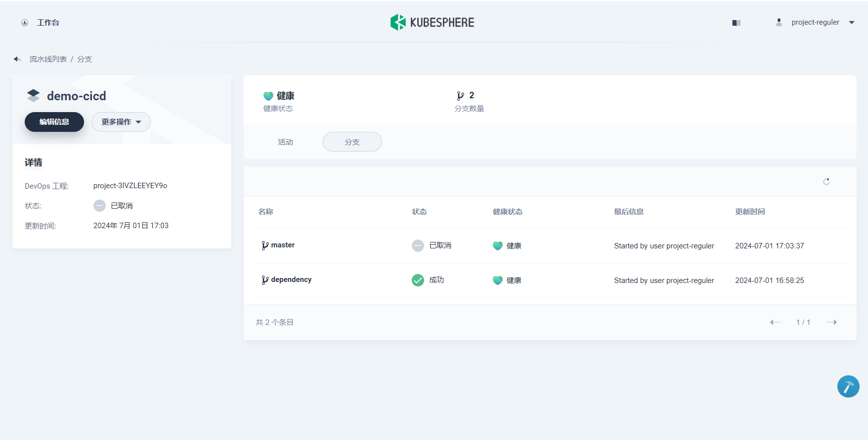Click the 名称 column header

265,212
